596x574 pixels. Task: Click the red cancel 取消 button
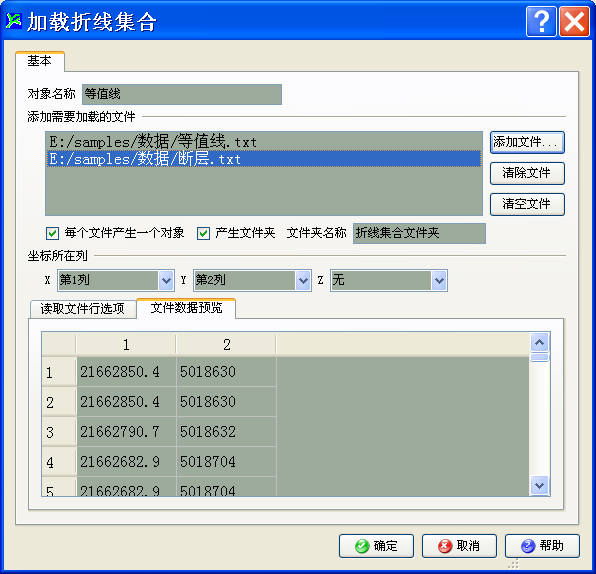[459, 546]
